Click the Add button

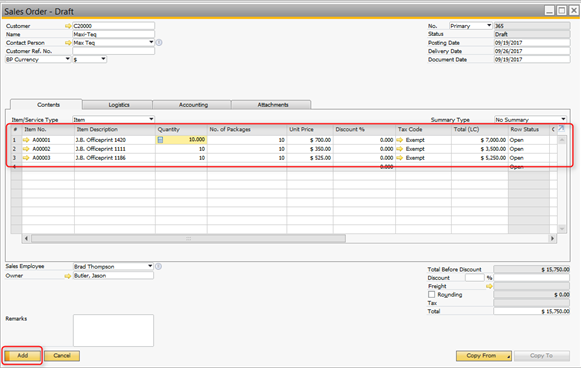[x=23, y=356]
